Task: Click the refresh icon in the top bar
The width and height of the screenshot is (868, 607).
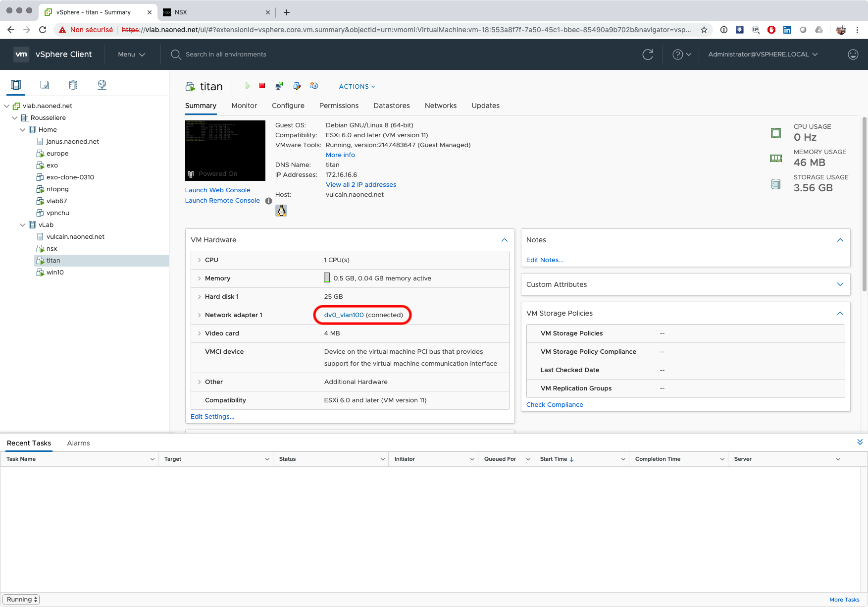Action: [648, 55]
